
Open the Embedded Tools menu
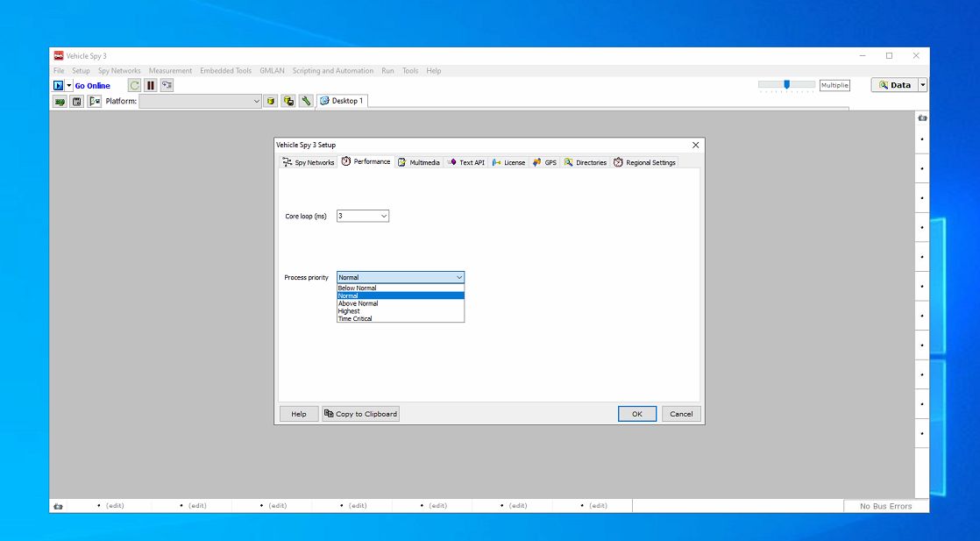[225, 71]
